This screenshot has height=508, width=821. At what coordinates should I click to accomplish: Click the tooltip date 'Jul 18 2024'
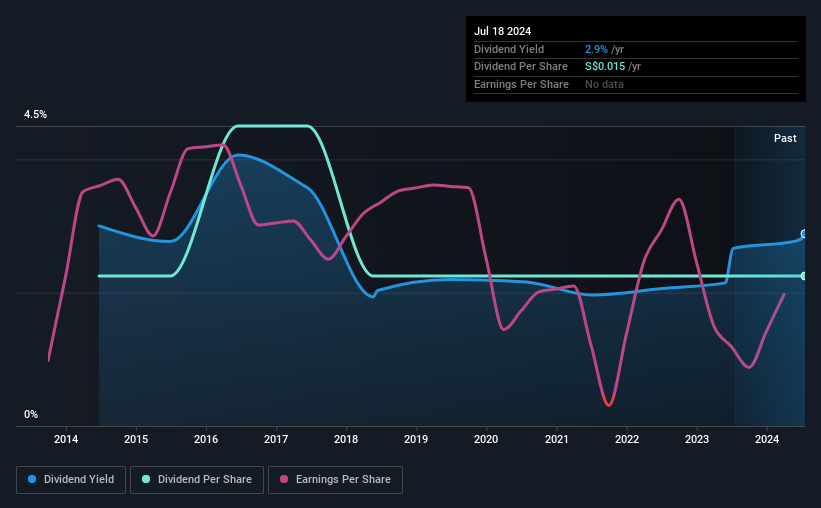(x=503, y=31)
